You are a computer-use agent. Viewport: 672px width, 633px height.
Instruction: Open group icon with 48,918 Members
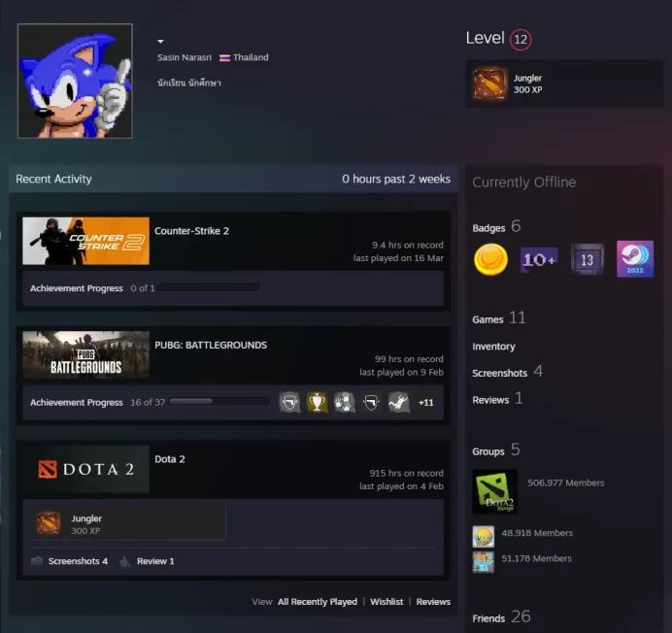tap(483, 537)
